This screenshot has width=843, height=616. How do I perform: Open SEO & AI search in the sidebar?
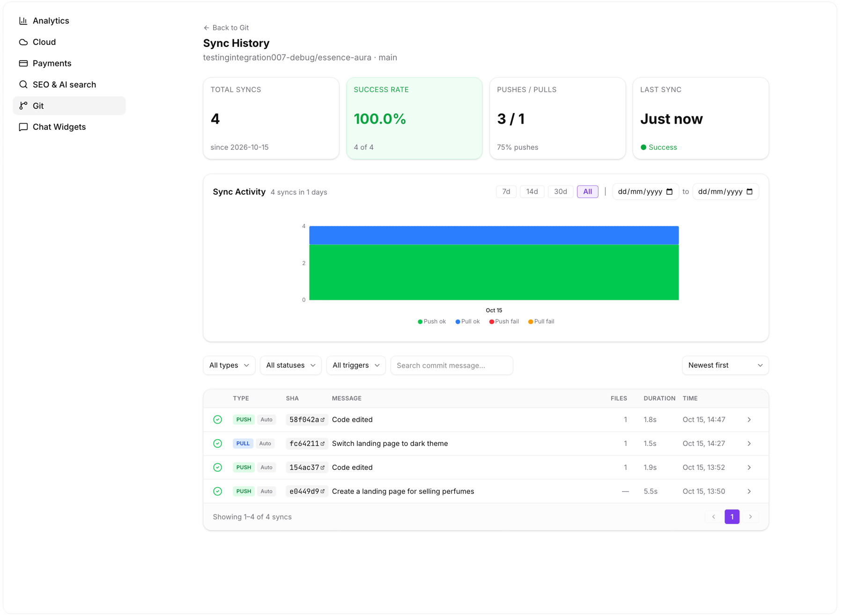click(69, 84)
